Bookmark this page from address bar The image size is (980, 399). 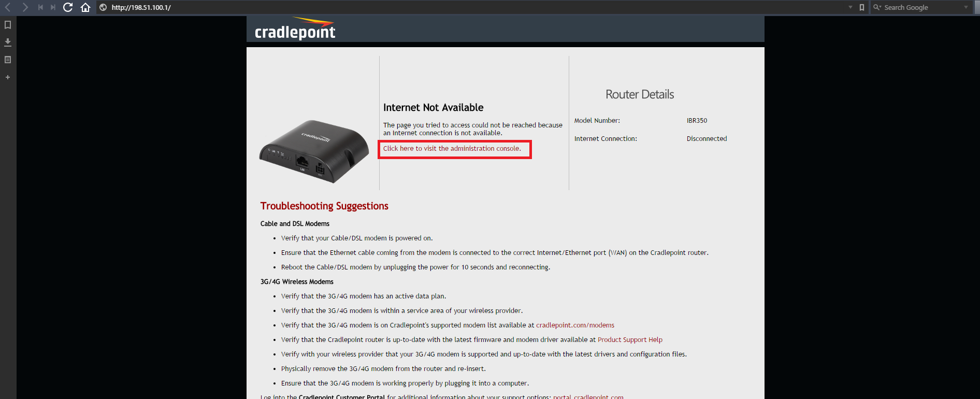pyautogui.click(x=862, y=7)
